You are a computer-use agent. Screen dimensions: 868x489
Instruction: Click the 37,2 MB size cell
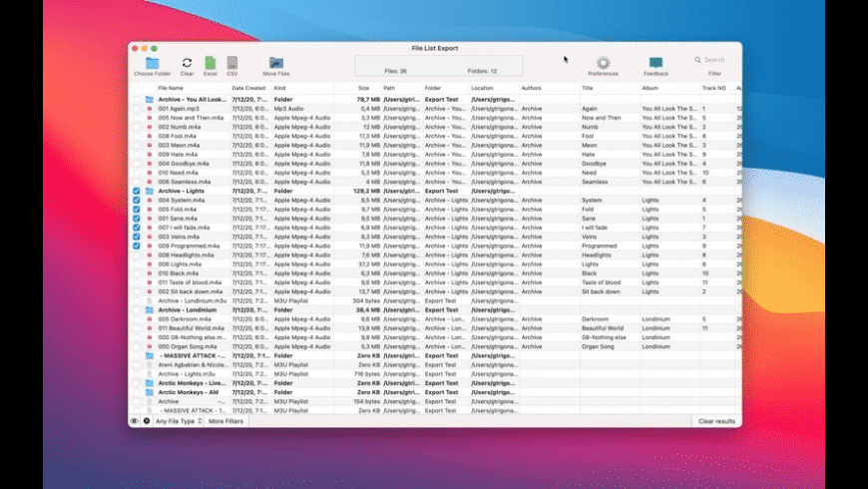click(x=369, y=264)
